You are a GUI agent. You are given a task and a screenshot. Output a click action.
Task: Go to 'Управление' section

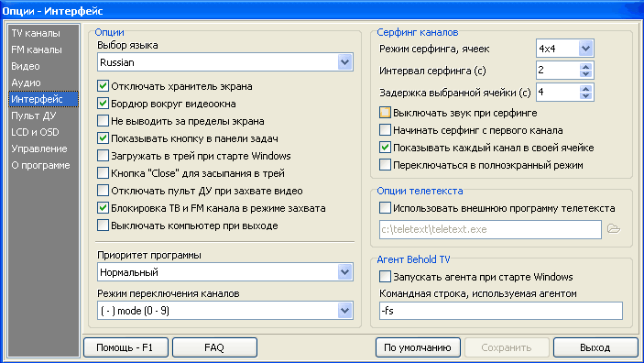[x=44, y=148]
